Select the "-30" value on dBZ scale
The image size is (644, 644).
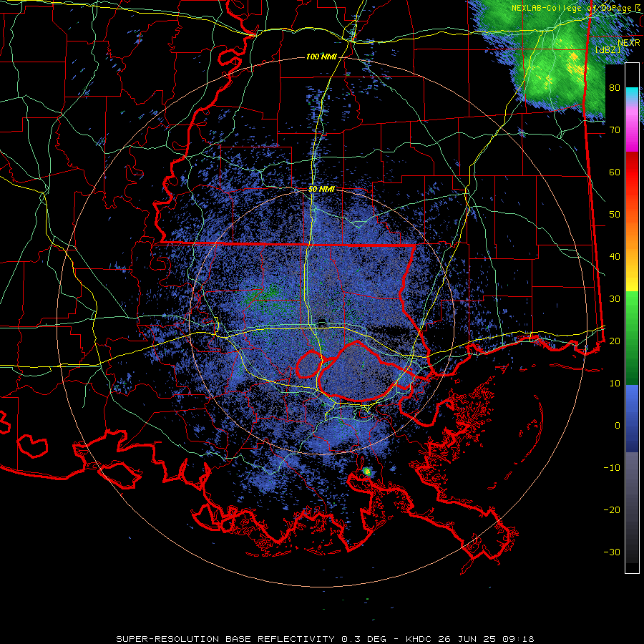coord(612,552)
